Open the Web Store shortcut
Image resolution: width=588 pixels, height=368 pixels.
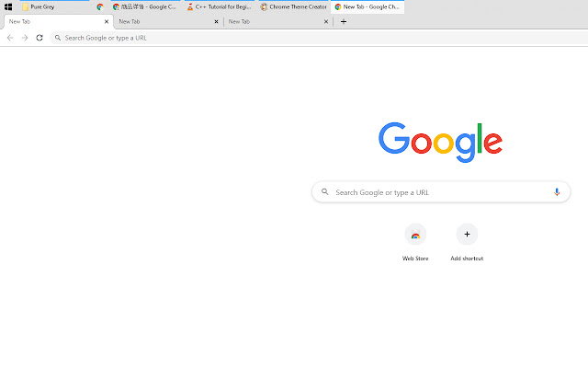click(x=415, y=235)
